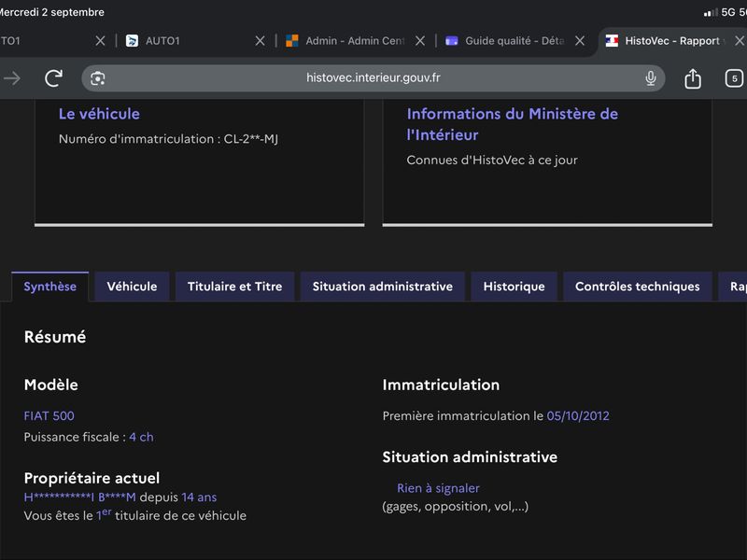747x560 pixels.
Task: Close the Guide qualité tab
Action: (580, 41)
